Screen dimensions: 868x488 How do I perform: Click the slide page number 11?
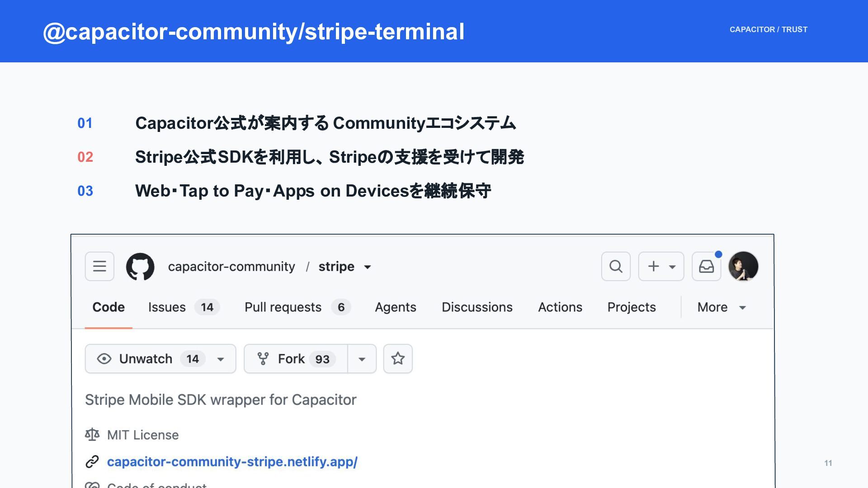point(828,463)
